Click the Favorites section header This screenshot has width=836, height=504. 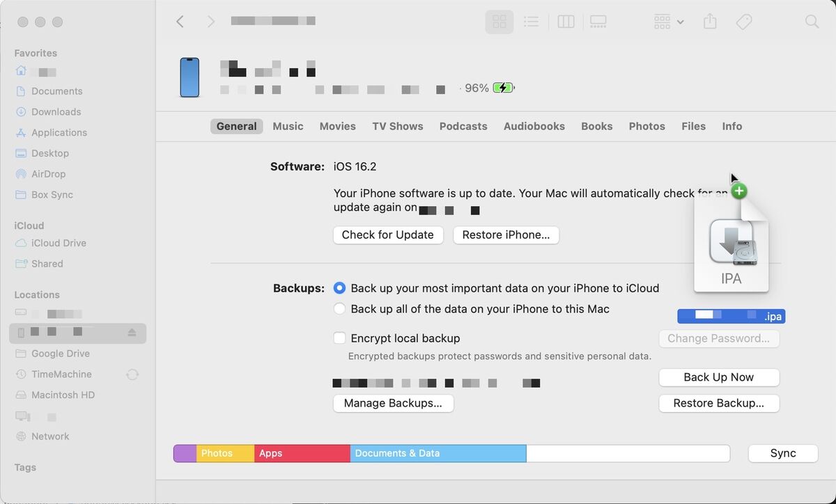pos(36,53)
